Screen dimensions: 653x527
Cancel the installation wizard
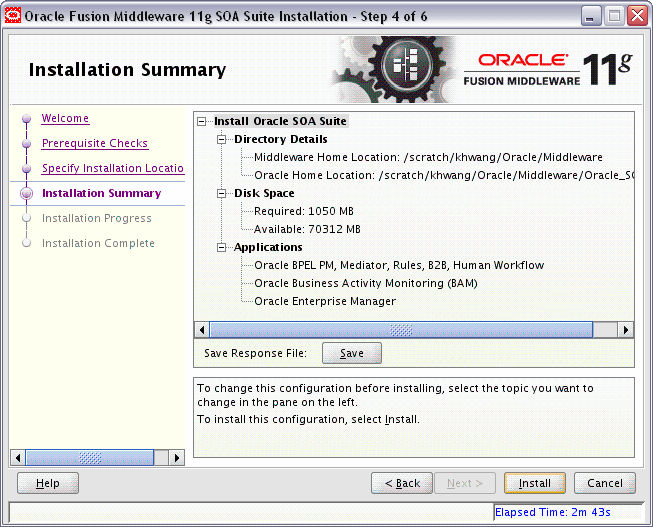click(605, 483)
